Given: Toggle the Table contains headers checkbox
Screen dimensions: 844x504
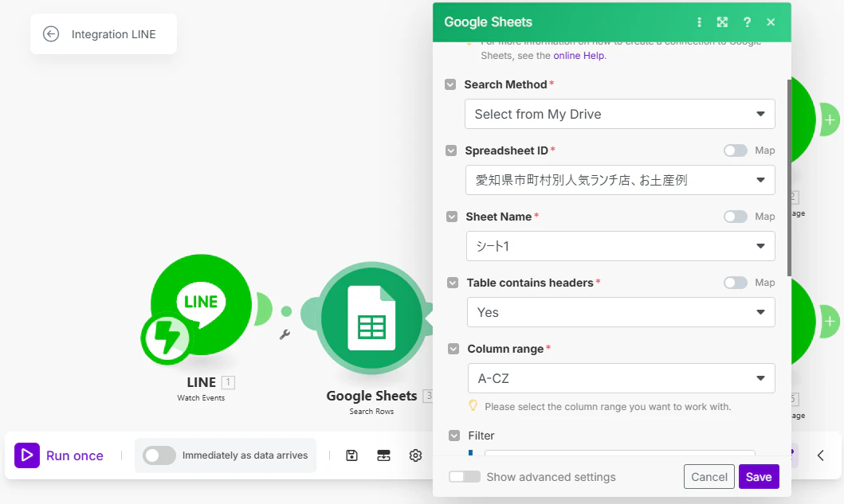Looking at the screenshot, I should [453, 283].
